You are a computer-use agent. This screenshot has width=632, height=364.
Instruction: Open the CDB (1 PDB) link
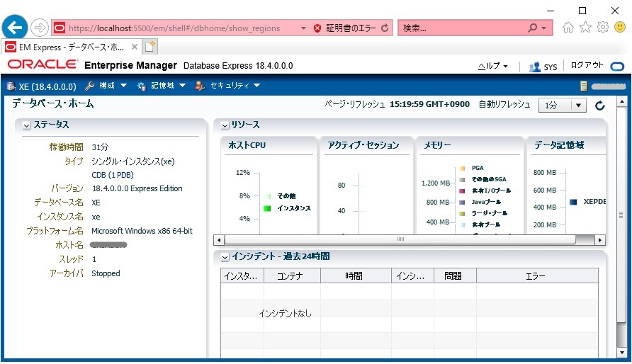(x=113, y=175)
